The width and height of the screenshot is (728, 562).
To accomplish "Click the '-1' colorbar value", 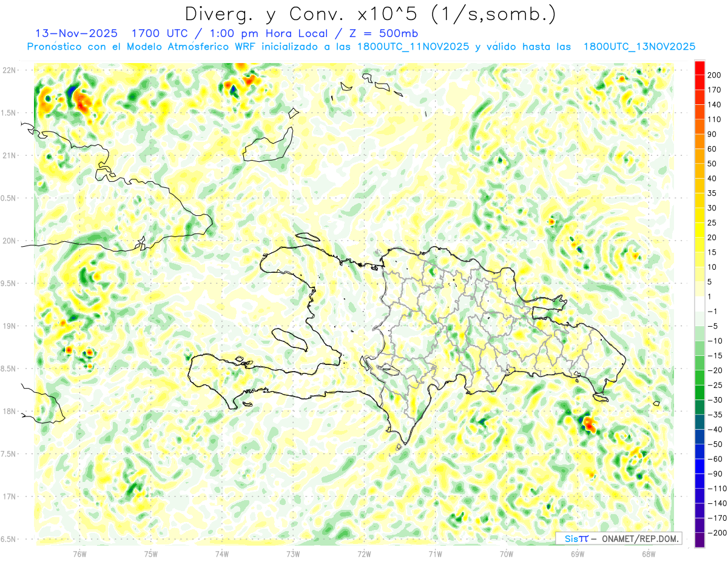I will point(713,312).
